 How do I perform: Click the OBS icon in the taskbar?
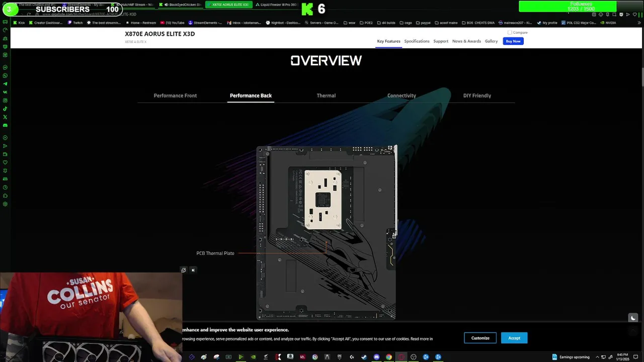tap(414, 357)
